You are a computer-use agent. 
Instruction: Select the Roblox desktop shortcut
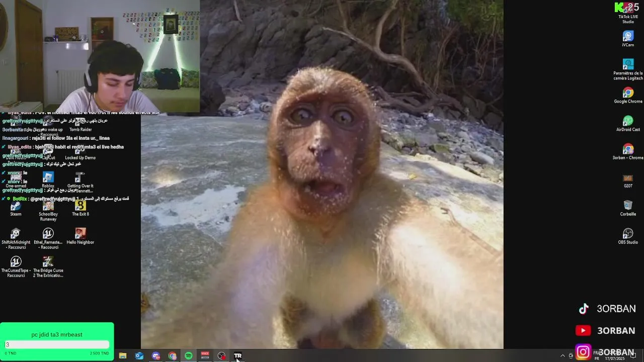click(x=48, y=180)
